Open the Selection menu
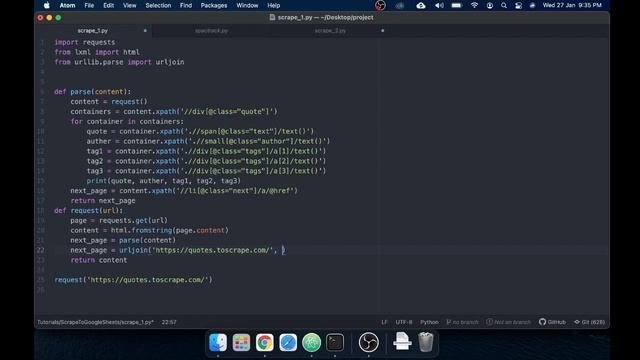 pyautogui.click(x=158, y=5)
